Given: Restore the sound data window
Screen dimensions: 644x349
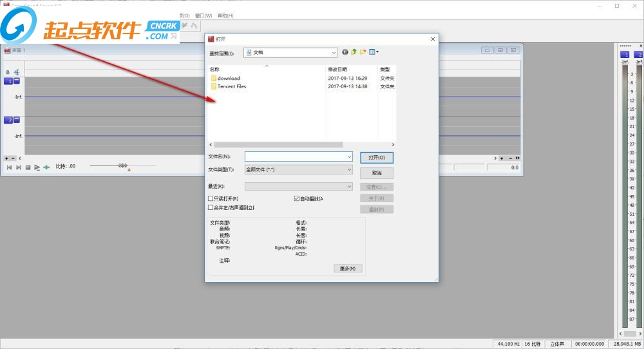Looking at the screenshot, I should pyautogui.click(x=500, y=50).
